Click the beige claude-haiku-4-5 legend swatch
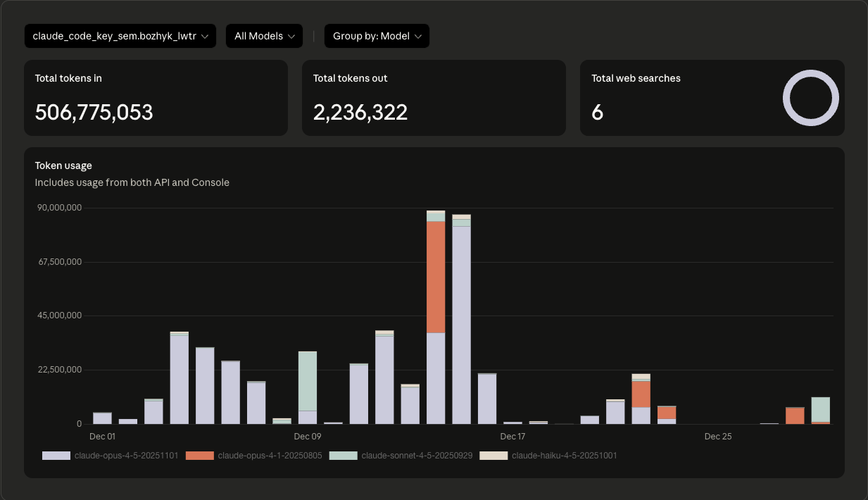 coord(493,456)
